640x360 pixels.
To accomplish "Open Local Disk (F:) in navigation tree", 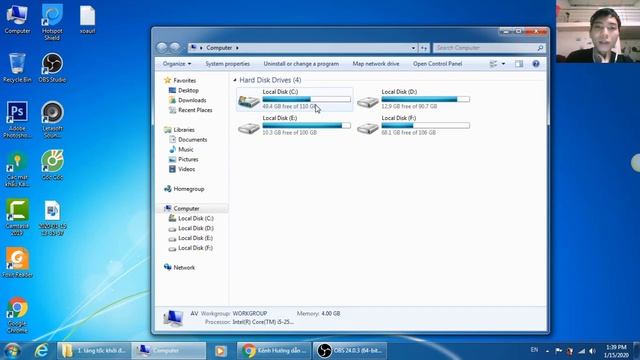I will [196, 248].
